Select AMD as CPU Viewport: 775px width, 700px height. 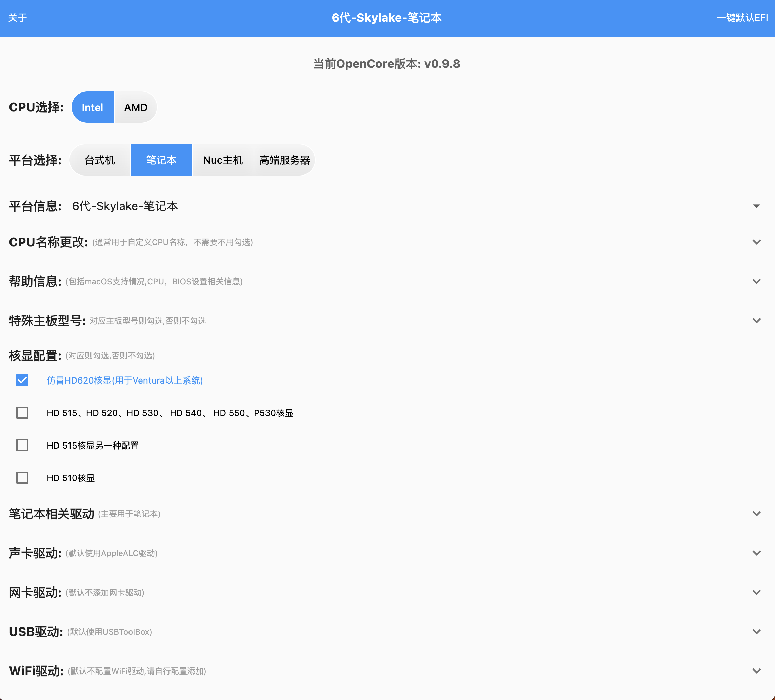[x=136, y=107]
